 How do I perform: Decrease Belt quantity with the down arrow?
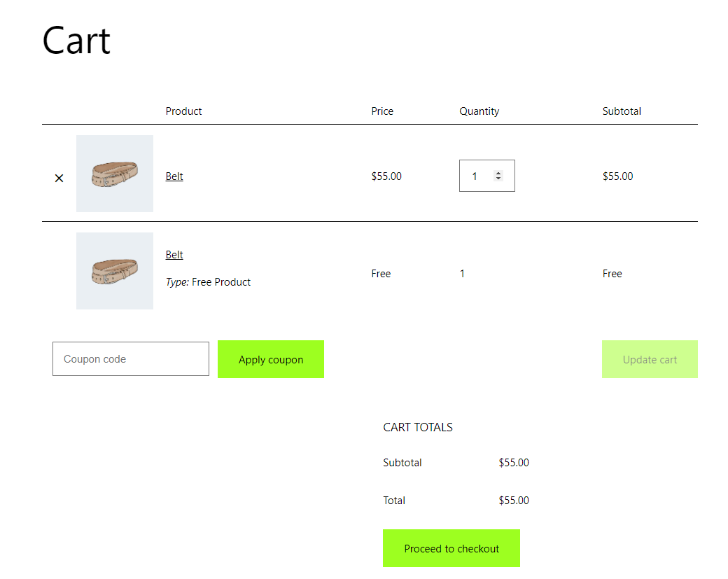[498, 179]
